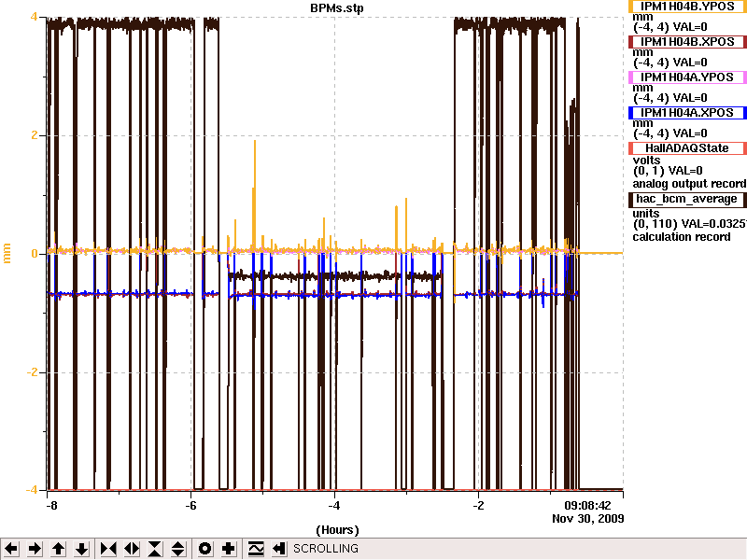Image resolution: width=747 pixels, height=560 pixels.
Task: Pan the plot right with the right arrow
Action: click(35, 549)
